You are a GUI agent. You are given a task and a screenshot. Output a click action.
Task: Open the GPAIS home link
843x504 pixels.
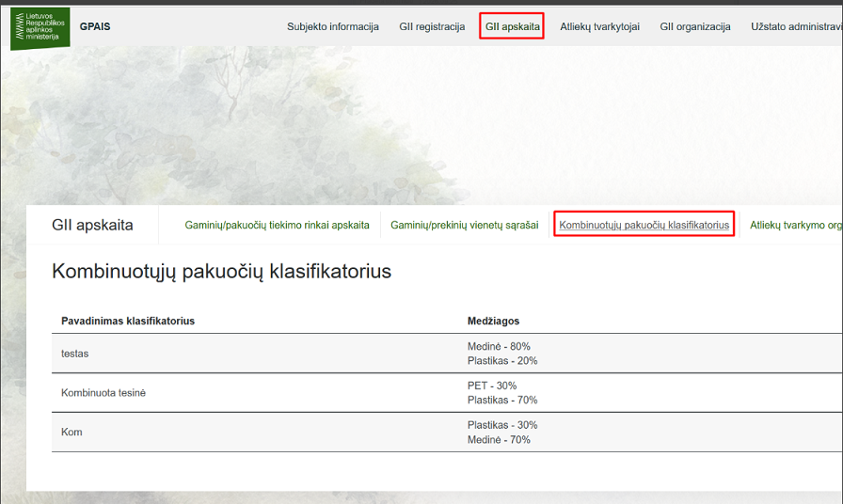pos(95,27)
